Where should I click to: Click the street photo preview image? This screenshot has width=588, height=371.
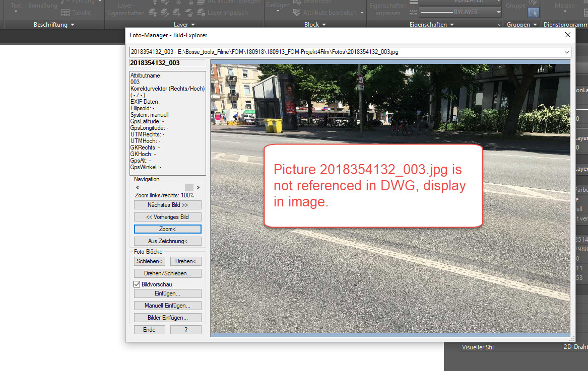(390, 198)
